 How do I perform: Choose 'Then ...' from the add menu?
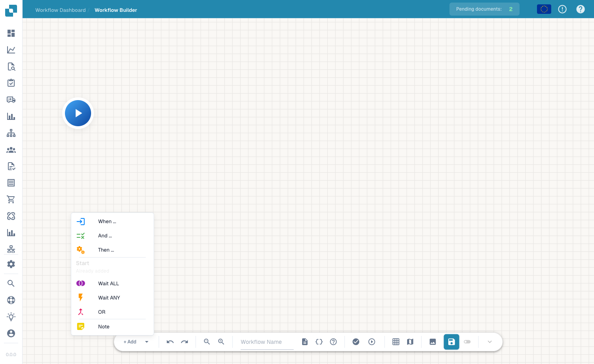[x=112, y=250]
